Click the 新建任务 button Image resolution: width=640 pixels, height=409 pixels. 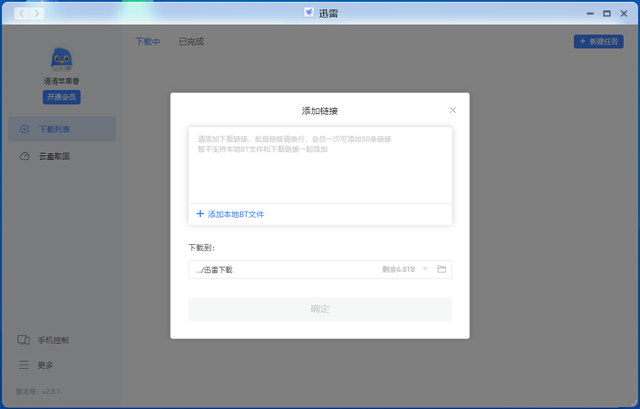click(598, 42)
